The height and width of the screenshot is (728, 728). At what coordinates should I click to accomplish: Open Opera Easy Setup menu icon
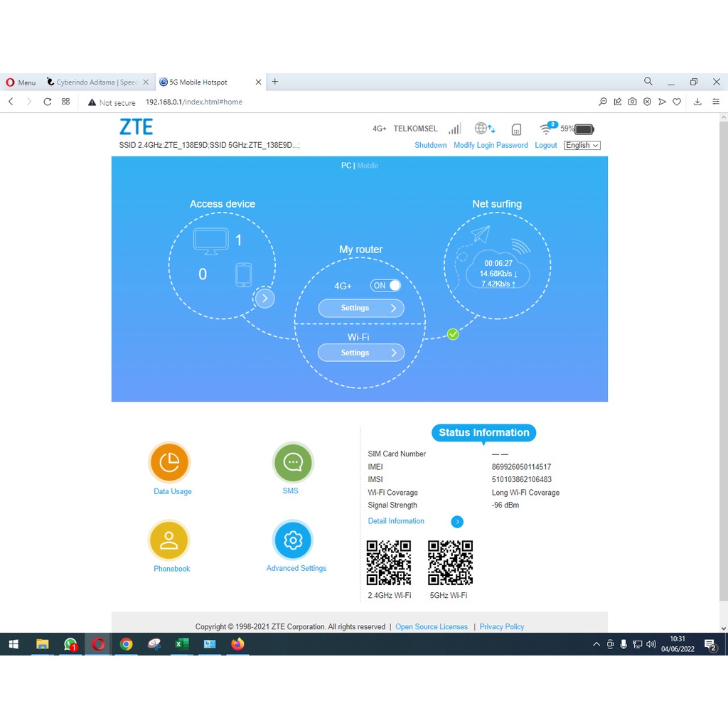(716, 102)
